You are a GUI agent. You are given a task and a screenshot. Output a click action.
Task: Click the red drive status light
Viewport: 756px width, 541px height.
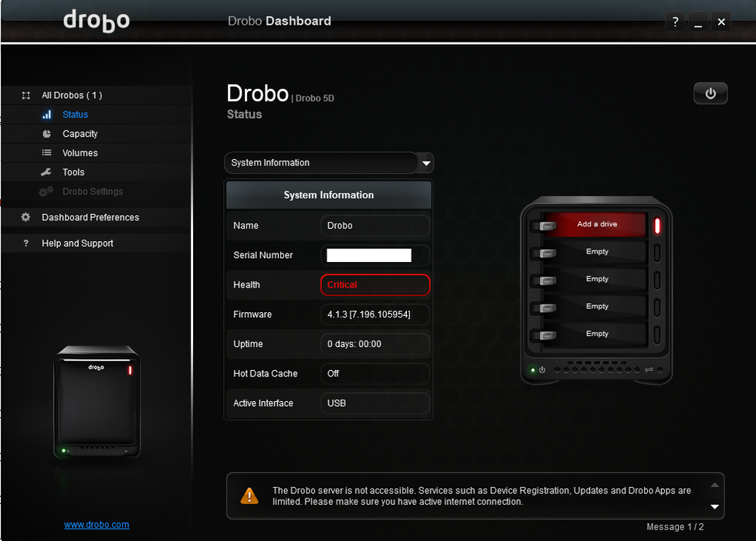[657, 226]
